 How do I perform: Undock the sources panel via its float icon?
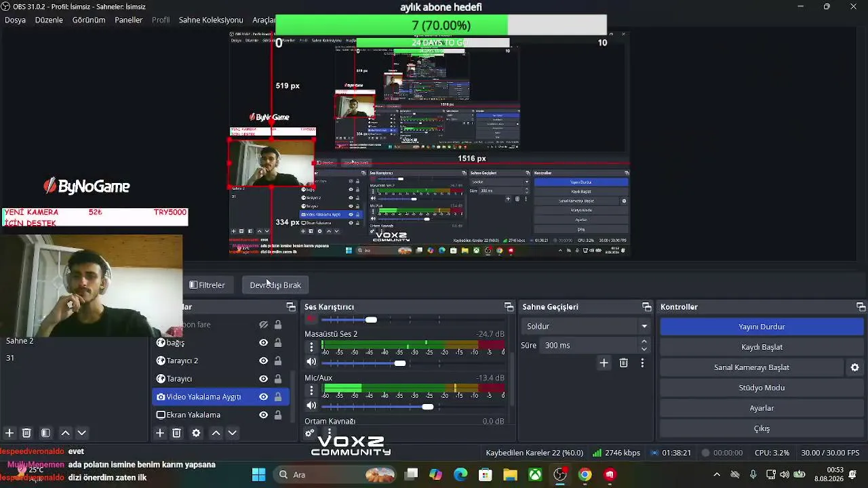pyautogui.click(x=291, y=307)
